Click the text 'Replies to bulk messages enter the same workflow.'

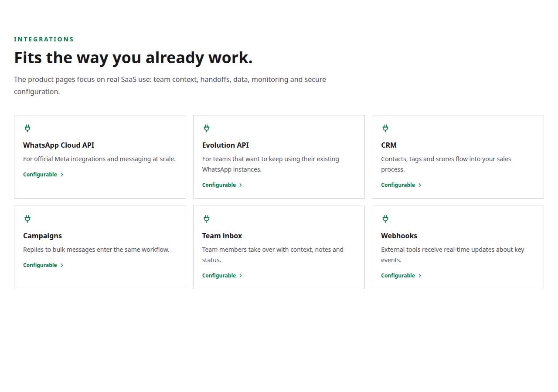[x=96, y=250]
